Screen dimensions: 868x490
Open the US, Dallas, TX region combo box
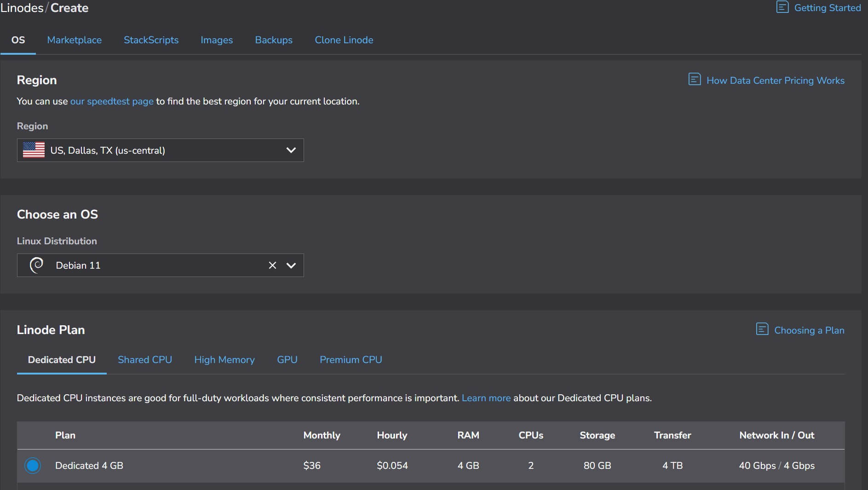pos(160,150)
